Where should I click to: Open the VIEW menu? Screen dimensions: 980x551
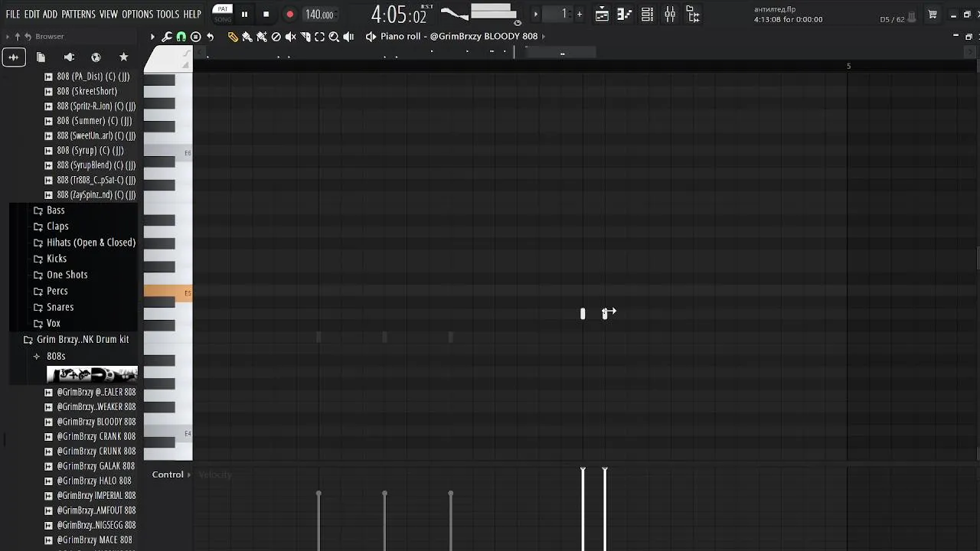pos(109,15)
